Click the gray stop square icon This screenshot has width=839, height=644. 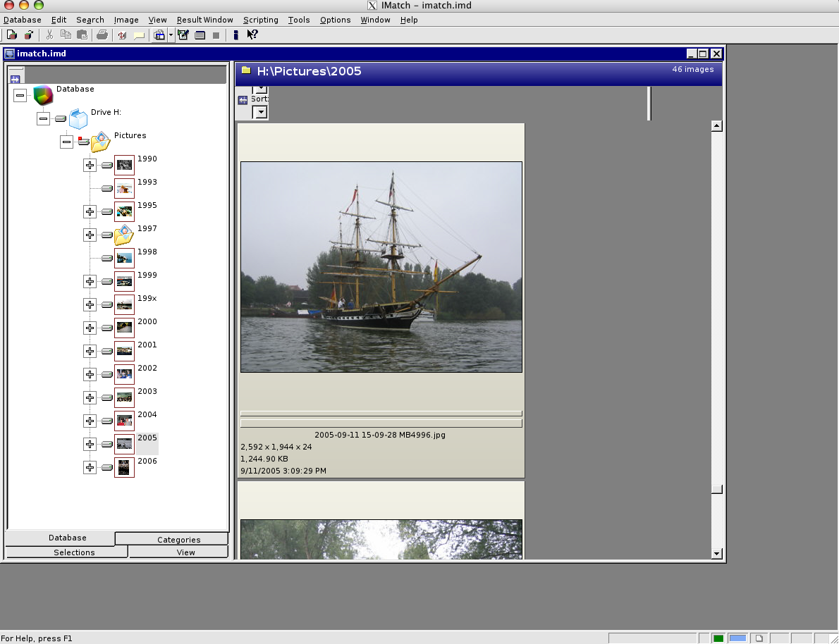tap(216, 35)
